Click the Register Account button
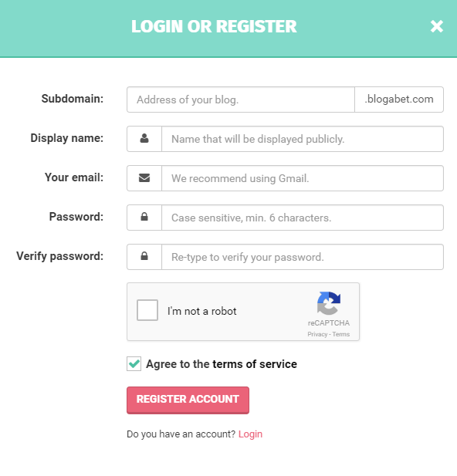The height and width of the screenshot is (476, 457). [x=188, y=400]
